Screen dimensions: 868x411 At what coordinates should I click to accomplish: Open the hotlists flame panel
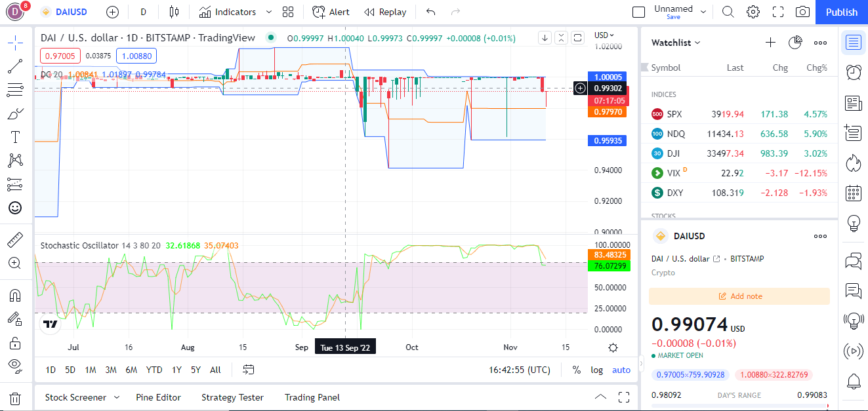854,163
